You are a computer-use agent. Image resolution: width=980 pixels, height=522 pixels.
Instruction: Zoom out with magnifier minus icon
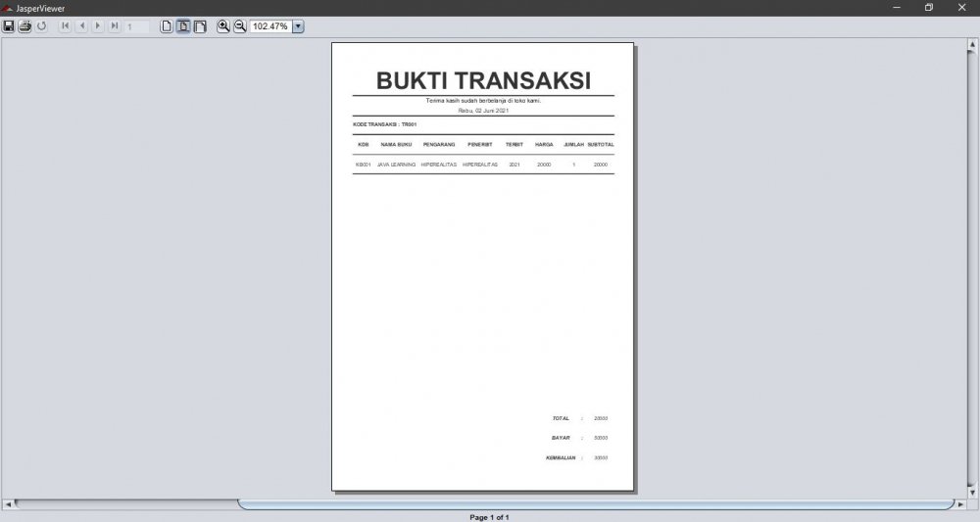click(240, 26)
